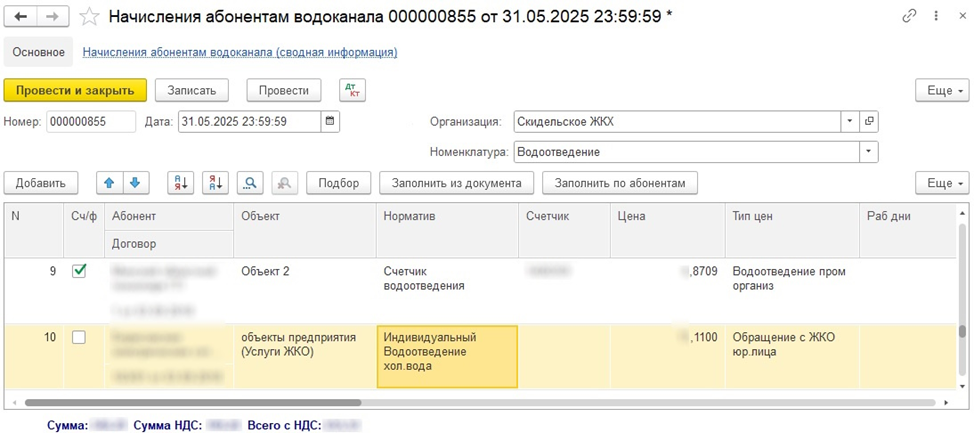Open the calendar picker for Дата
This screenshot has width=974, height=433.
point(330,122)
